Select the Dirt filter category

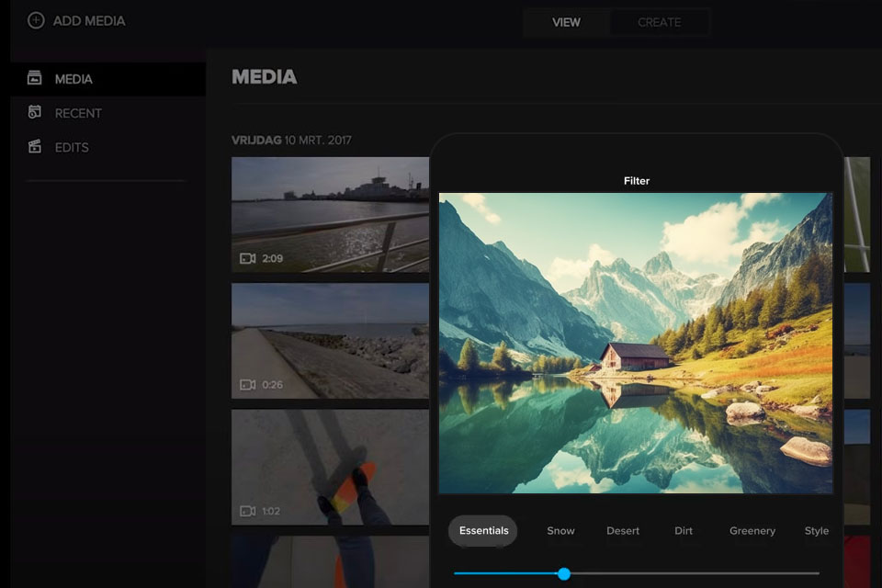tap(684, 531)
